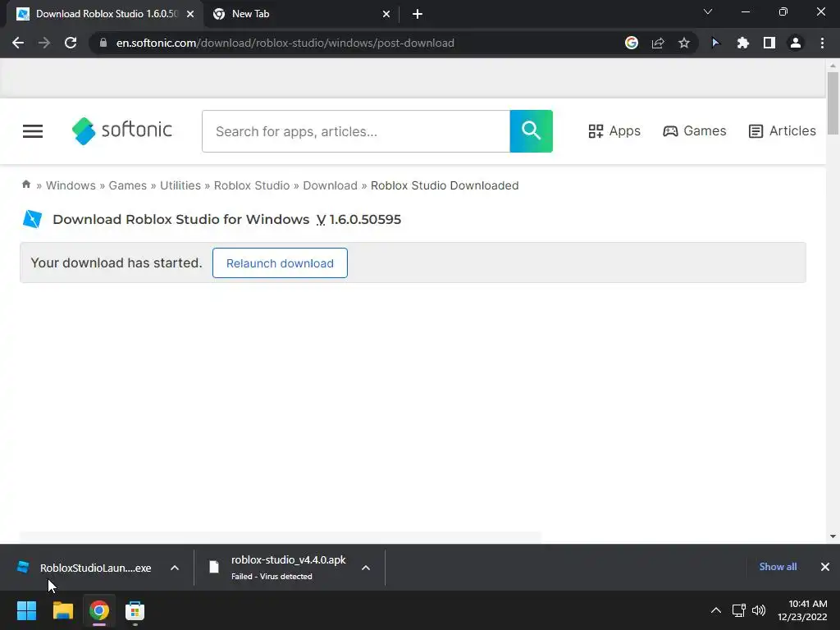Click the Relaunch download button
This screenshot has width=840, height=630.
(x=280, y=263)
